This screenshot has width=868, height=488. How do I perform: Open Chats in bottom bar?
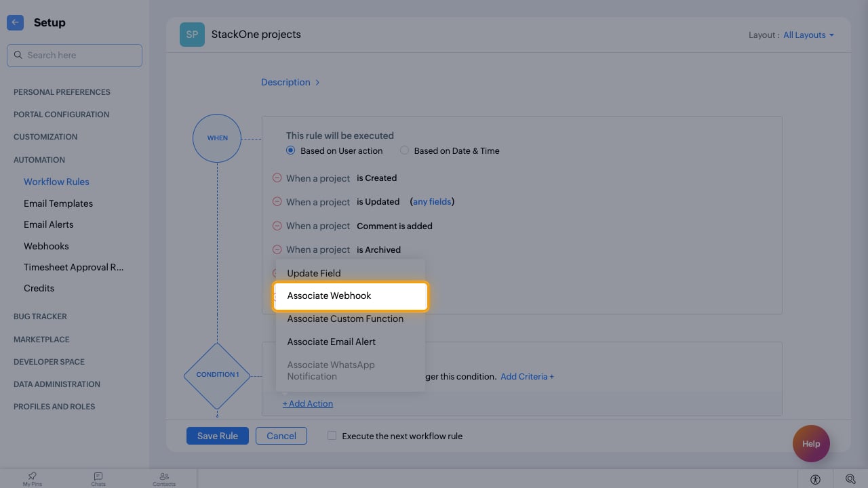click(98, 479)
